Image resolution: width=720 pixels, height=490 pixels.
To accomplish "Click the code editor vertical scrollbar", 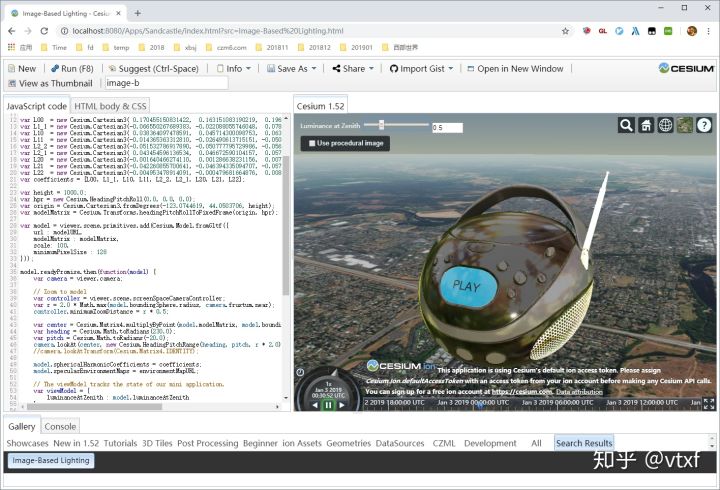I will 286,225.
